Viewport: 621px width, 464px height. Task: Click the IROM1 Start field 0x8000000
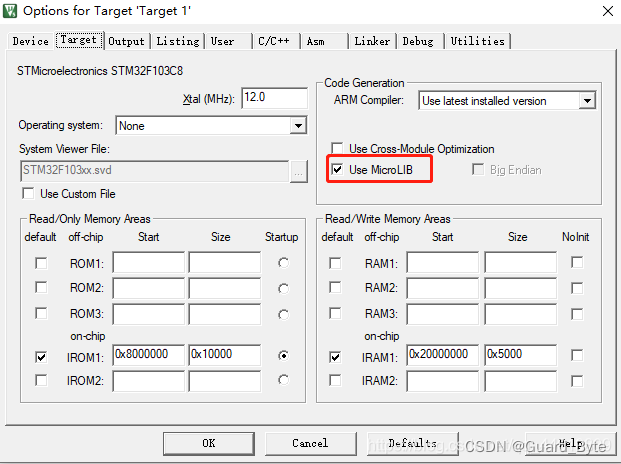coord(149,355)
